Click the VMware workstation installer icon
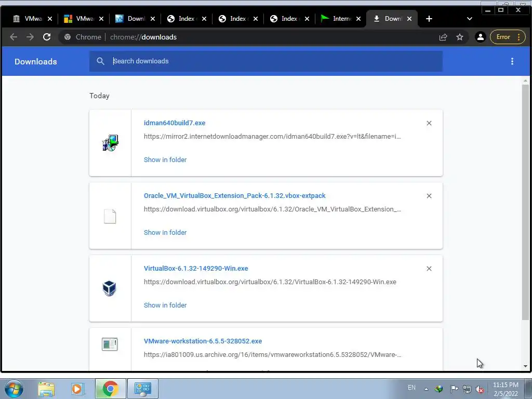The height and width of the screenshot is (399, 532). pos(110,344)
